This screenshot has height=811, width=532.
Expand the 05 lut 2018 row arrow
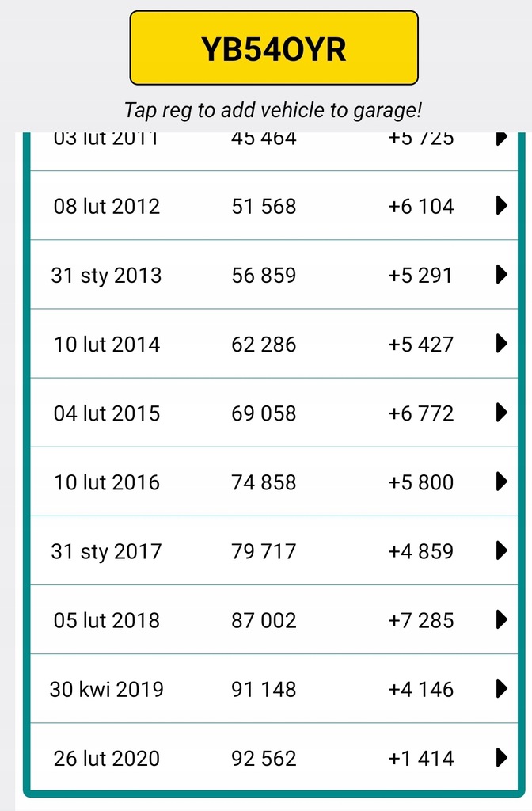[x=500, y=619]
